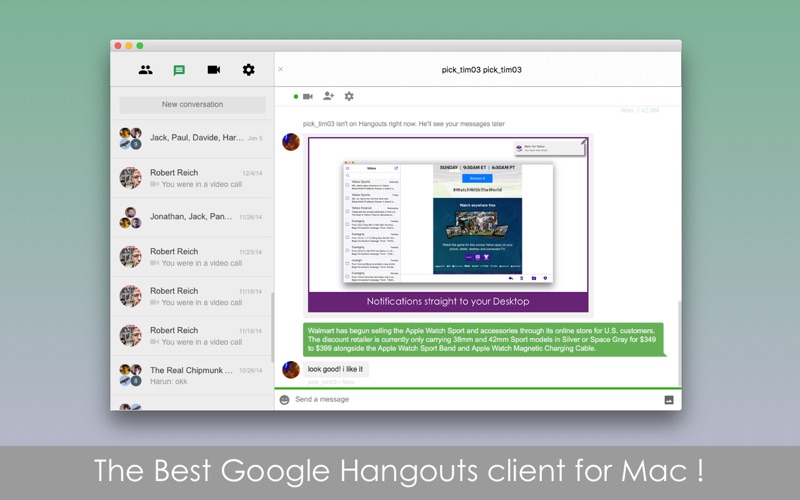800x500 pixels.
Task: Open Robert Reich conversation dated 12/4/14
Action: point(192,178)
